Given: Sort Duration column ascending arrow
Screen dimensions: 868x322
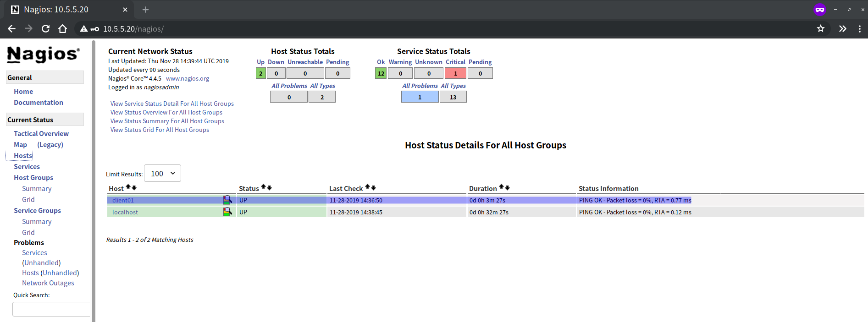Looking at the screenshot, I should point(502,187).
